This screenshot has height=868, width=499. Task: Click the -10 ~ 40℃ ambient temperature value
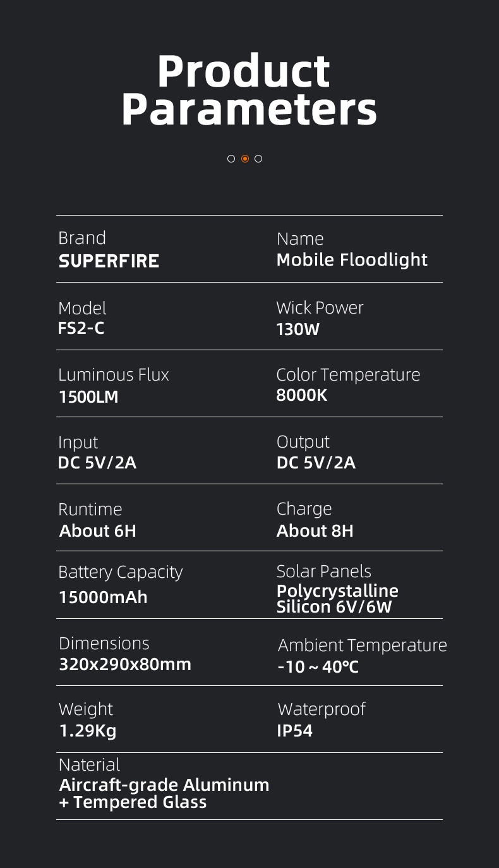pos(318,667)
